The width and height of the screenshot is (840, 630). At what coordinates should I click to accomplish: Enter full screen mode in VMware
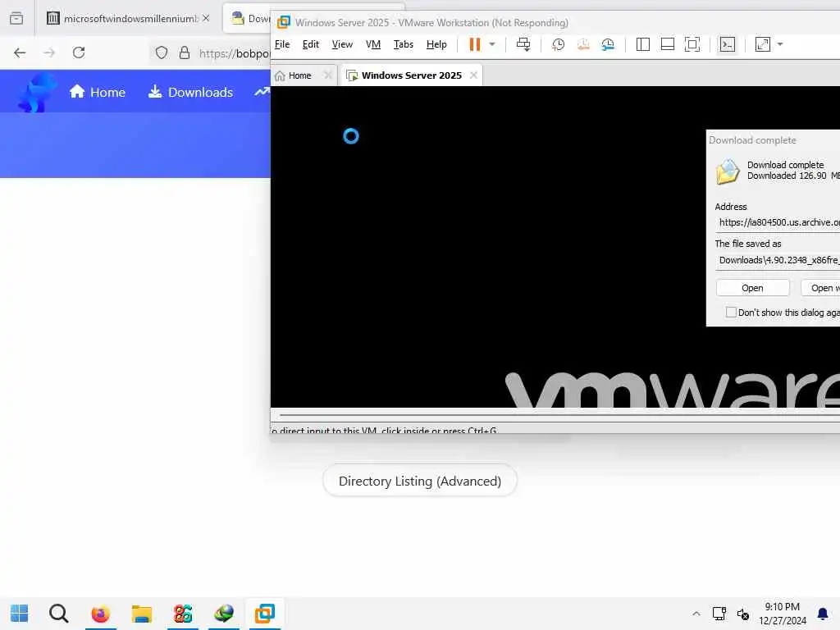tap(692, 44)
